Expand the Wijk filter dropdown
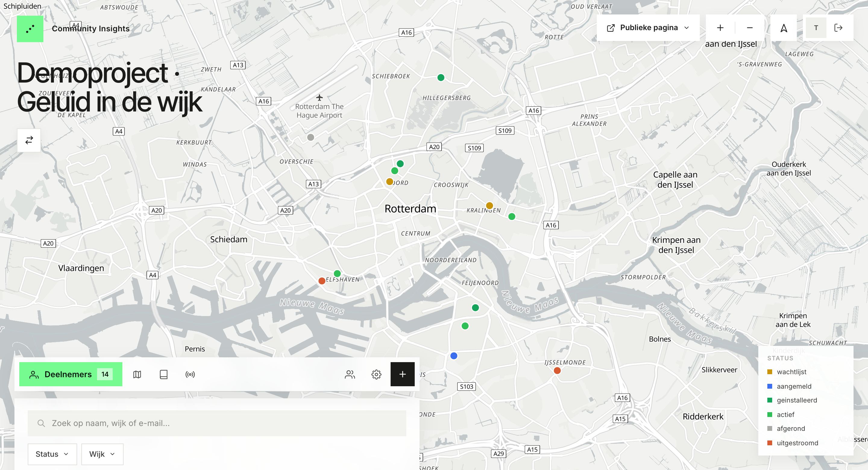868x470 pixels. pos(102,454)
